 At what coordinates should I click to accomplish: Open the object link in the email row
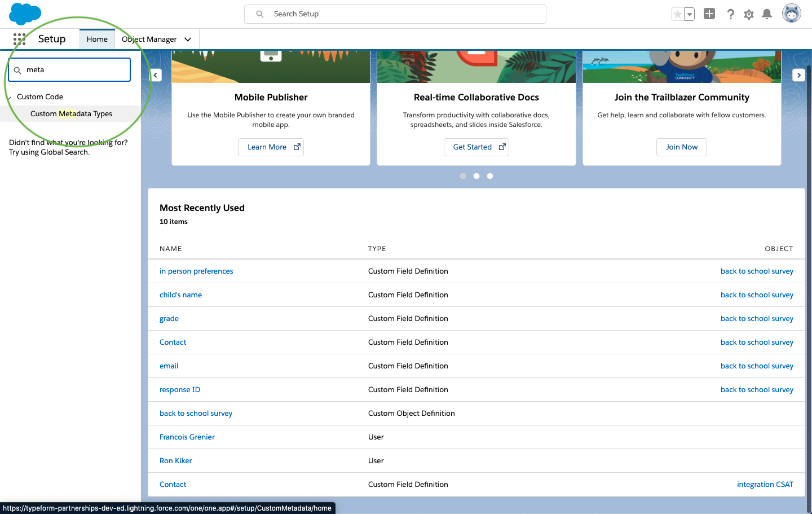(757, 366)
